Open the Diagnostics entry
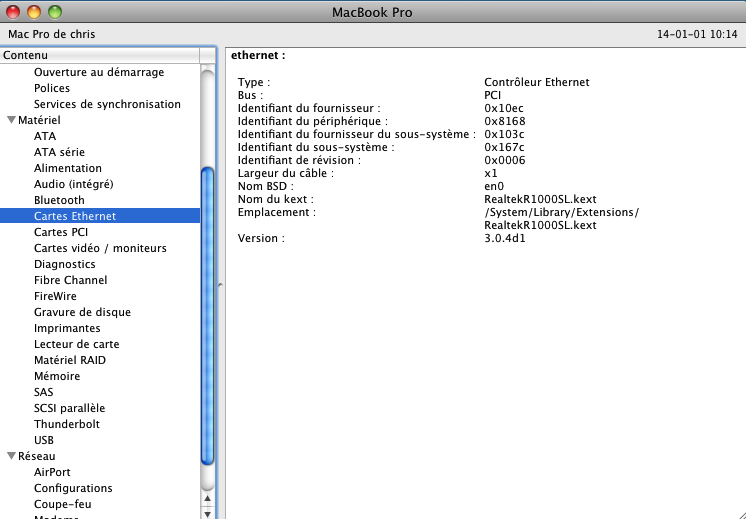The height and width of the screenshot is (519, 746). click(x=65, y=264)
